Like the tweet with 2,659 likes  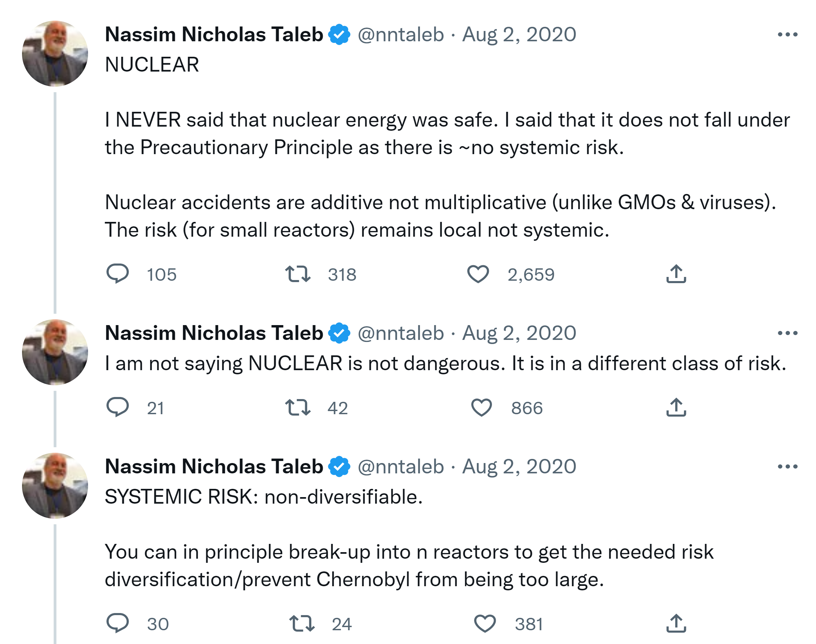click(478, 274)
